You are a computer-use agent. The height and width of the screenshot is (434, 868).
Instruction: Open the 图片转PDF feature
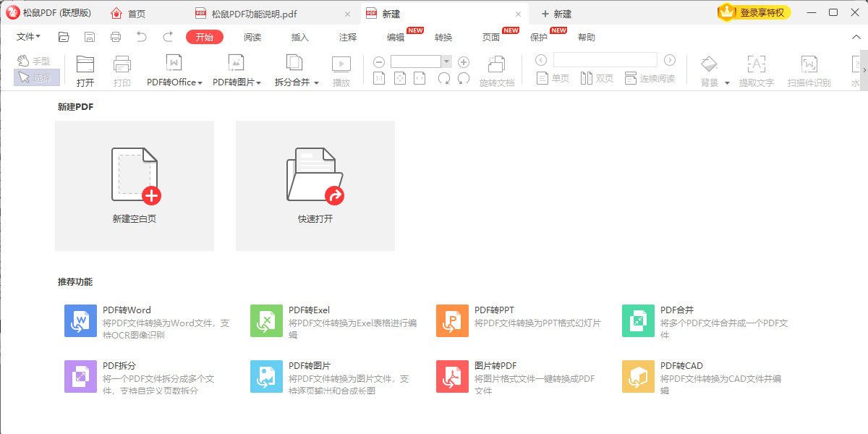click(x=516, y=377)
